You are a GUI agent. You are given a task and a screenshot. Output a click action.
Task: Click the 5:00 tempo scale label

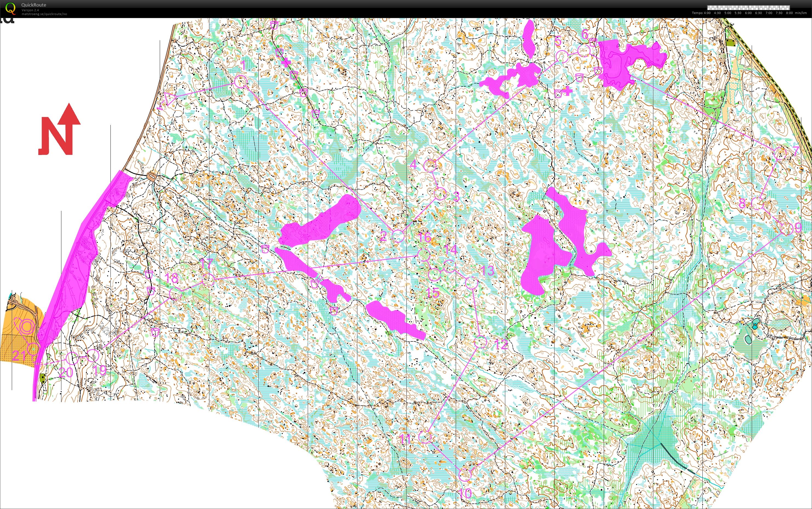(x=728, y=13)
